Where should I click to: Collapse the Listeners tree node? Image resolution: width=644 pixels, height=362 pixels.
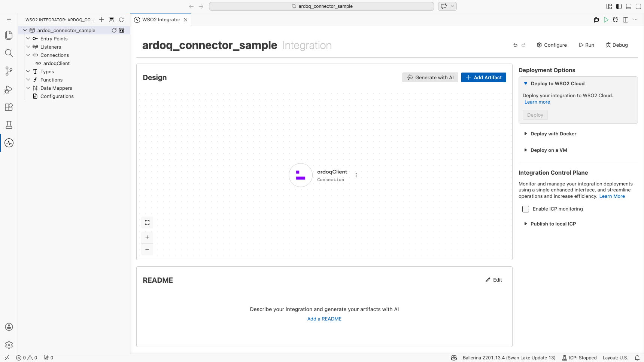coord(28,47)
